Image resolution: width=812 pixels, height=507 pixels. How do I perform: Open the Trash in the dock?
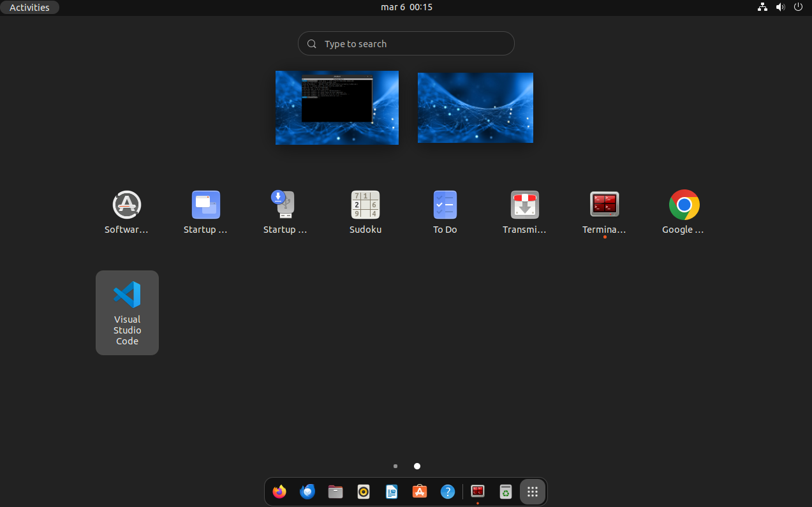coord(505,492)
